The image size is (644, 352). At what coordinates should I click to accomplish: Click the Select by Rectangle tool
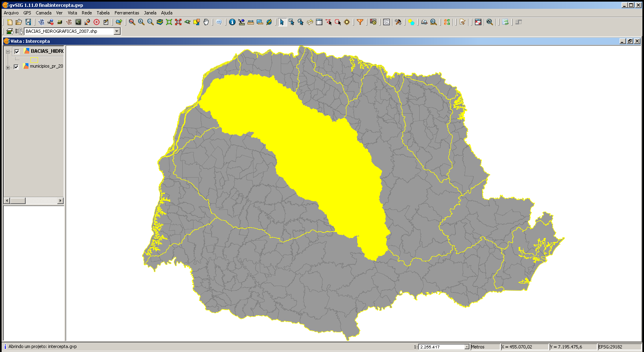pyautogui.click(x=291, y=22)
